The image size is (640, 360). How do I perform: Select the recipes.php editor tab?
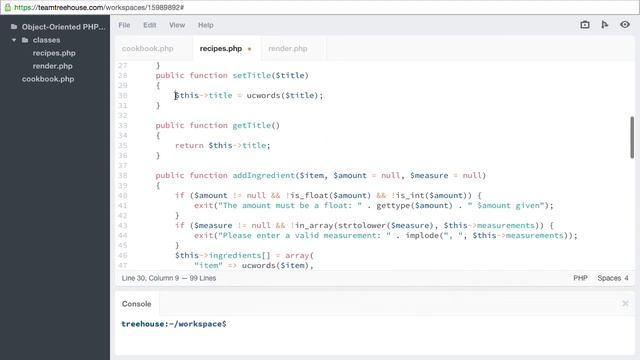pos(221,49)
